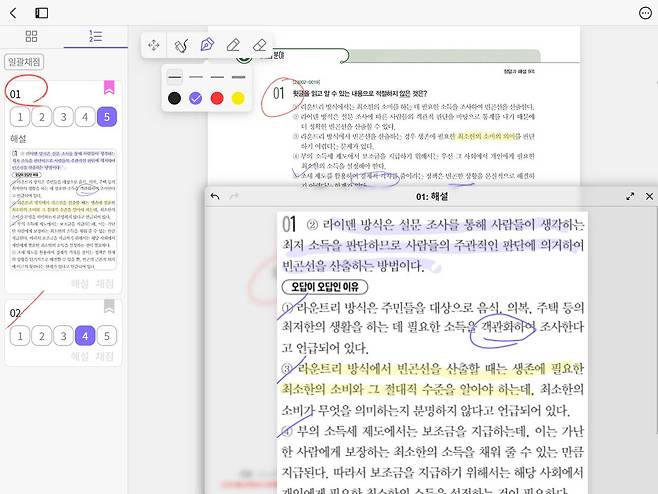Select answer 1 for question 02

[20, 336]
